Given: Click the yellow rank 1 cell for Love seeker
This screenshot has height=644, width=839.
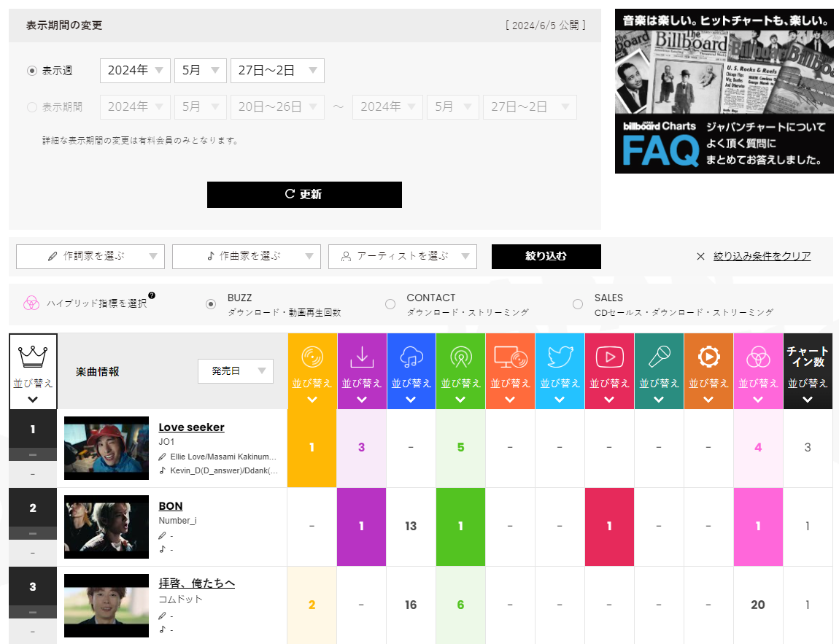Looking at the screenshot, I should pos(312,449).
